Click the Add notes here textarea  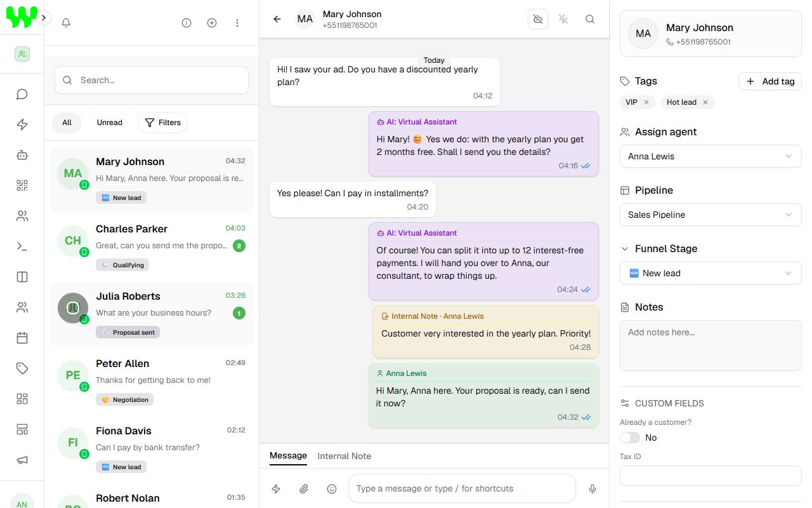(710, 345)
